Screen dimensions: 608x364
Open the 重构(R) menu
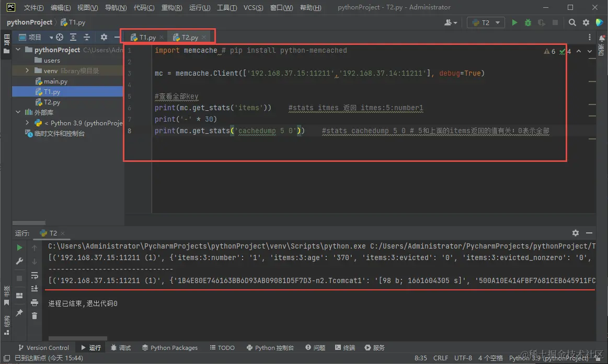[171, 7]
